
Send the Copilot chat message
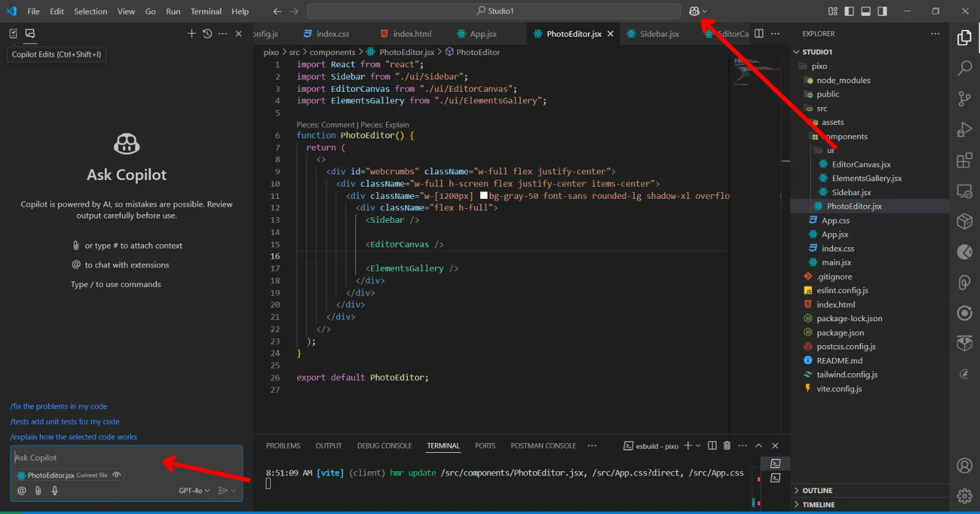coord(223,490)
